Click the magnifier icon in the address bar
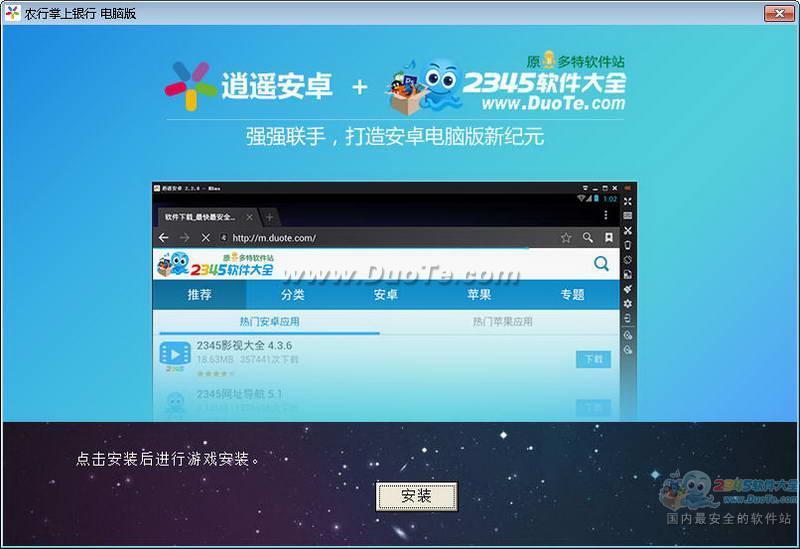Image resolution: width=800 pixels, height=549 pixels. click(587, 238)
